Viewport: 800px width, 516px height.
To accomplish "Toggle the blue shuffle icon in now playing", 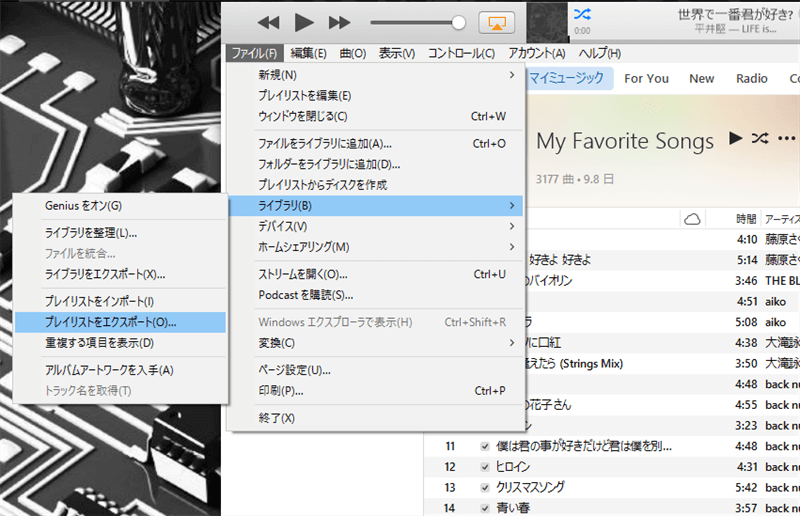I will pos(582,13).
